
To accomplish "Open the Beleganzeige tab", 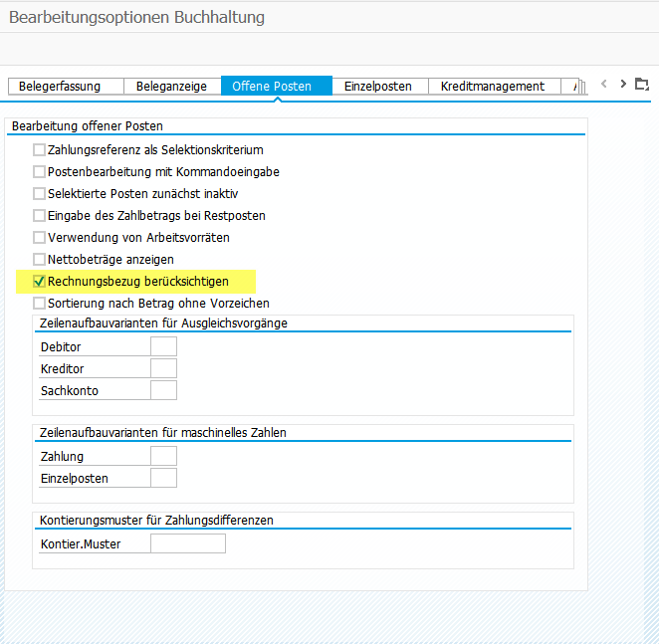I will (x=171, y=87).
